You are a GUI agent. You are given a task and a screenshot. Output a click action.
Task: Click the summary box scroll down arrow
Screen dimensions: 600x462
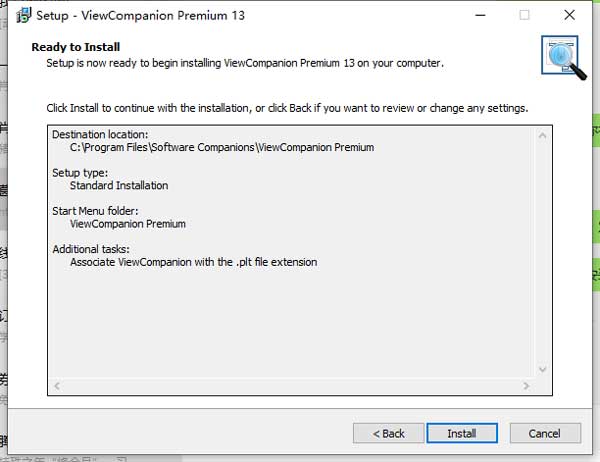click(x=542, y=369)
